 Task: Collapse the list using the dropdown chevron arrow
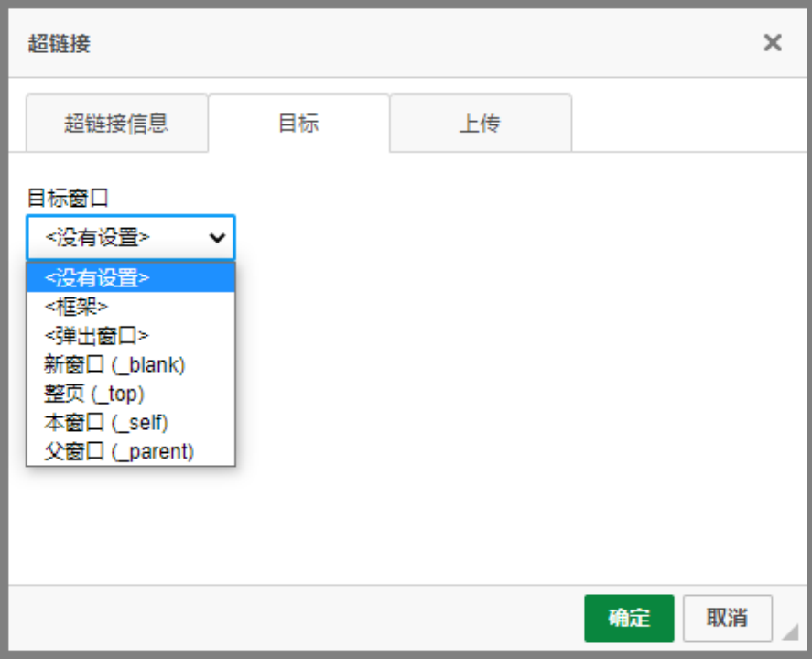[x=218, y=238]
